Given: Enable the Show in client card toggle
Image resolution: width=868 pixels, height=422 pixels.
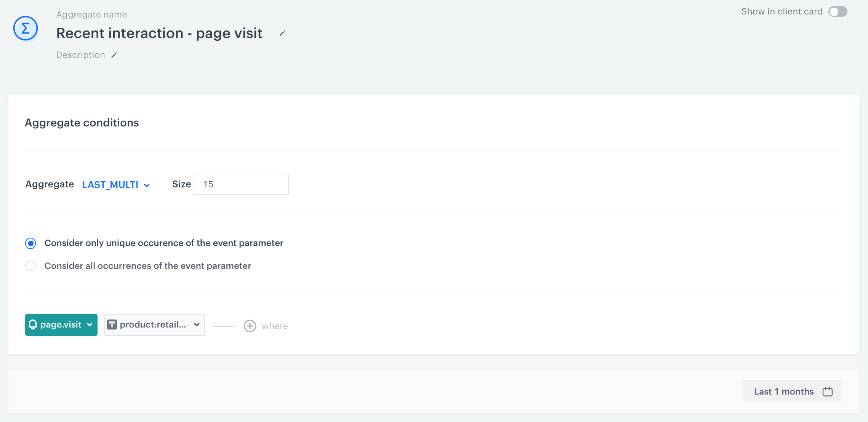Looking at the screenshot, I should (838, 12).
